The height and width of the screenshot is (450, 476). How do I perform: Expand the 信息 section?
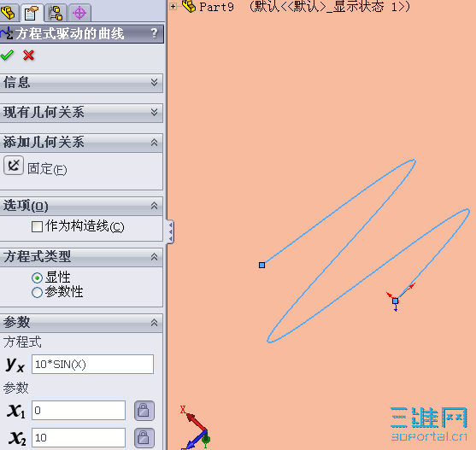154,82
